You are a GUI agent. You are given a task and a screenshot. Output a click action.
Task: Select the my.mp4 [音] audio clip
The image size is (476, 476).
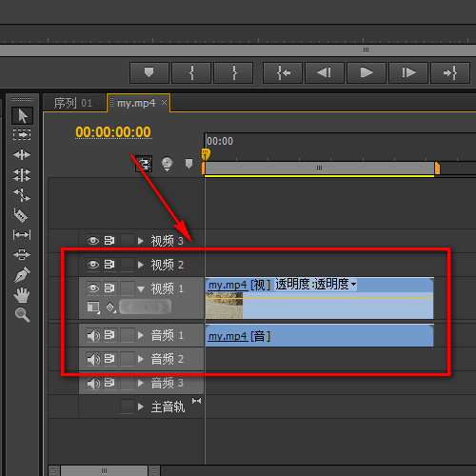pyautogui.click(x=319, y=335)
